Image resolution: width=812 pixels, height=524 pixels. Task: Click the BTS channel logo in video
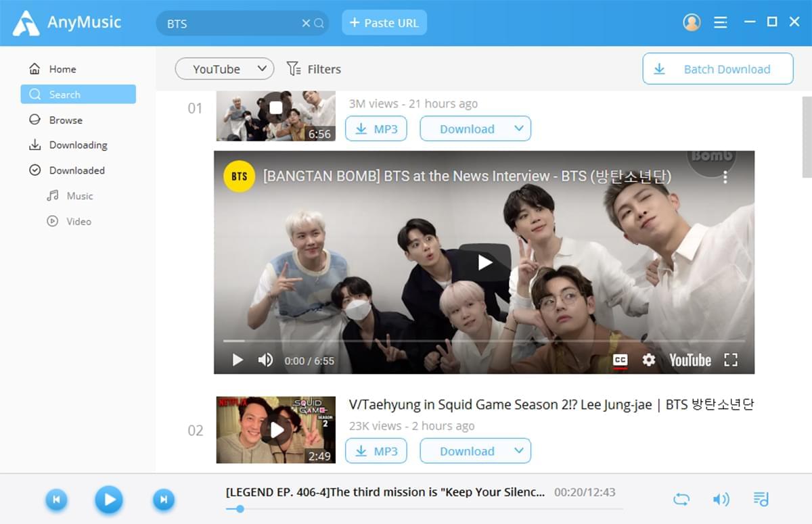click(239, 176)
